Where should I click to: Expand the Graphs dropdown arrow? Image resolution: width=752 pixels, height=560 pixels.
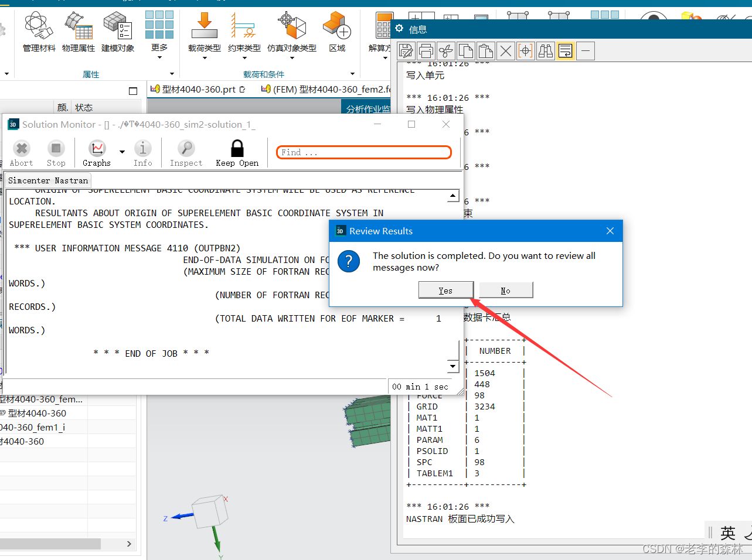coord(122,152)
